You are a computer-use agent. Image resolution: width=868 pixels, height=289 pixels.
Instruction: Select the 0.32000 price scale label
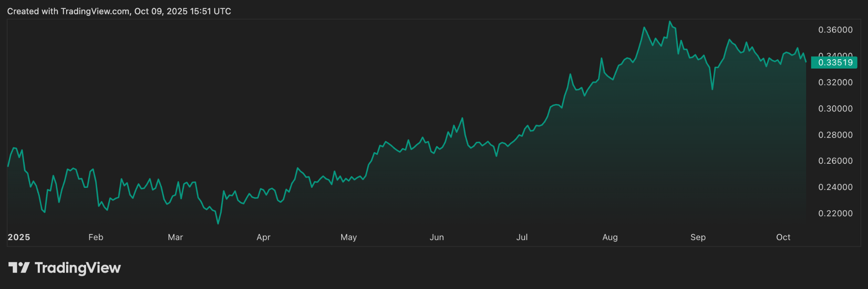835,83
